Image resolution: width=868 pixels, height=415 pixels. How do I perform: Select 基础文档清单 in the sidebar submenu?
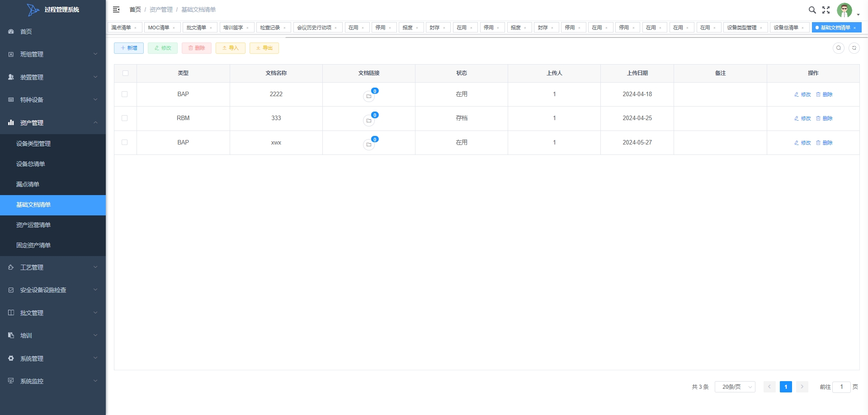53,205
